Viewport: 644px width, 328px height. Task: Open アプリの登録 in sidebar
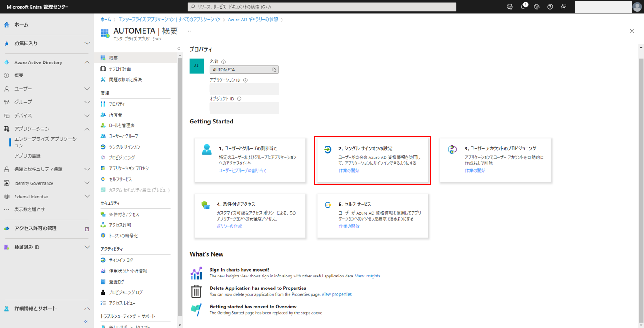(x=28, y=156)
